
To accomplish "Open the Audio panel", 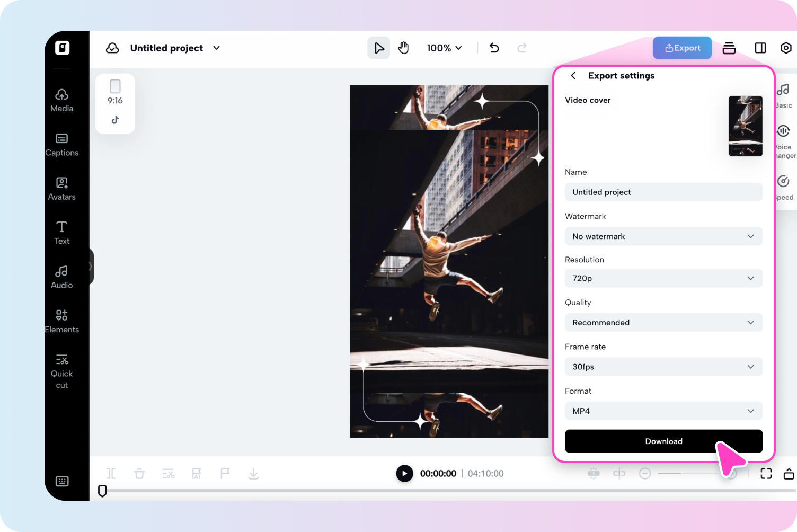I will (61, 276).
